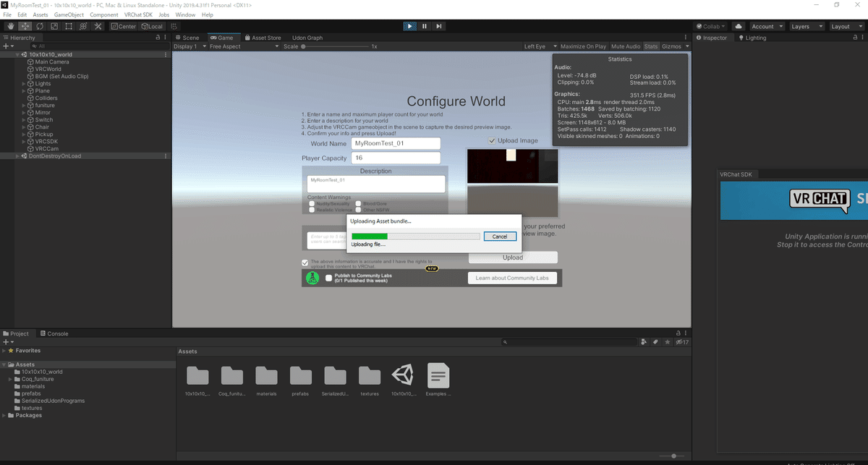Screen dimensions: 868x465
Task: Toggle the Upload Image checkbox
Action: coord(493,140)
